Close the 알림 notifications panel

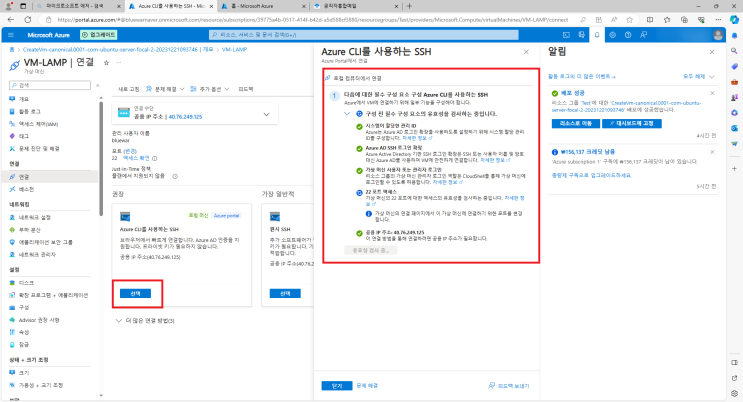point(712,52)
